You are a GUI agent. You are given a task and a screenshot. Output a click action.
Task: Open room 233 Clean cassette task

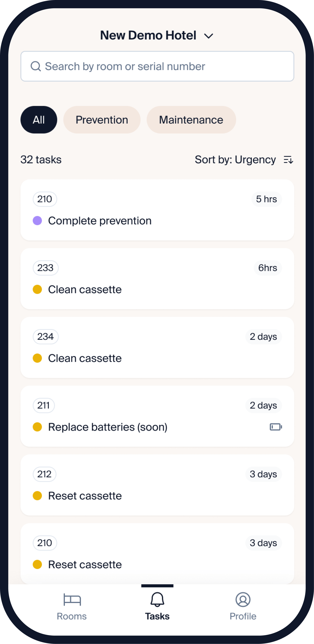click(157, 279)
